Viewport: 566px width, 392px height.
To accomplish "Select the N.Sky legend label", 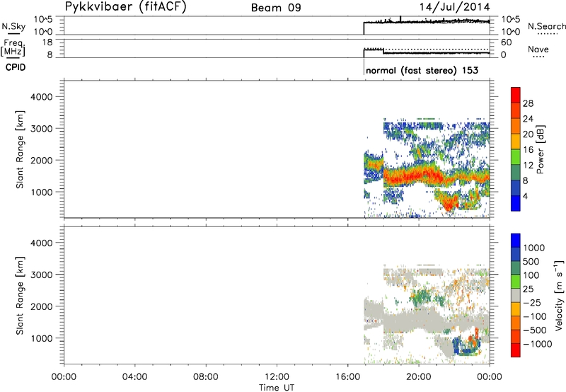I will tap(13, 26).
